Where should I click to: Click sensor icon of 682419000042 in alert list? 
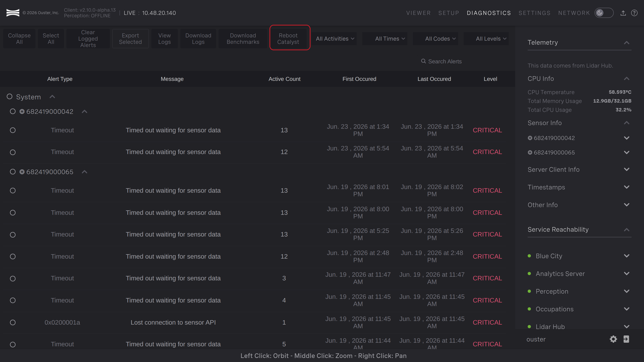(x=22, y=111)
